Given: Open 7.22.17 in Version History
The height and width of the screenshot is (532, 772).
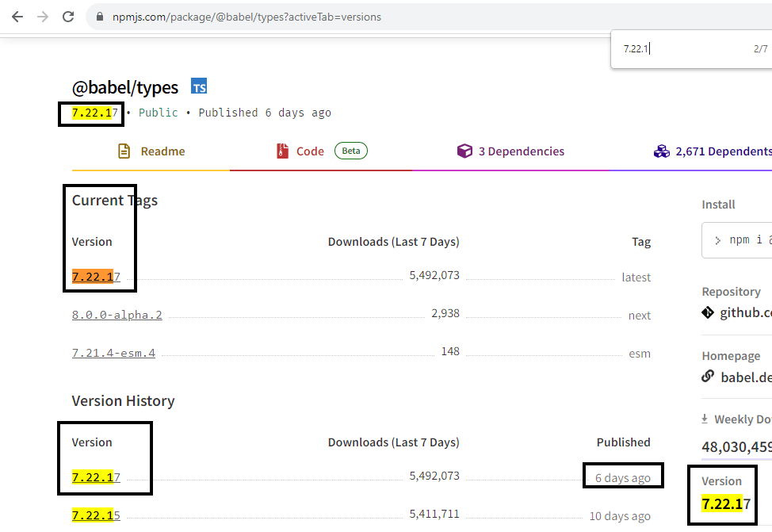Looking at the screenshot, I should tap(96, 477).
